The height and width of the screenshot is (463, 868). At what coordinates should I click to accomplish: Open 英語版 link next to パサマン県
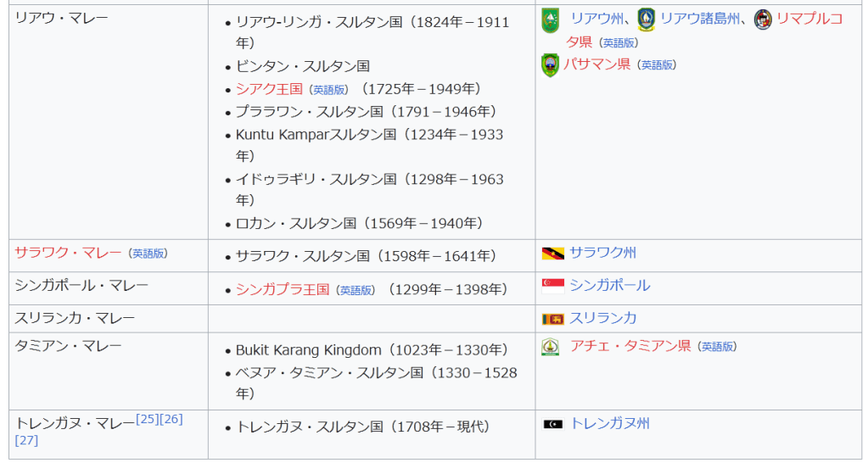click(658, 65)
